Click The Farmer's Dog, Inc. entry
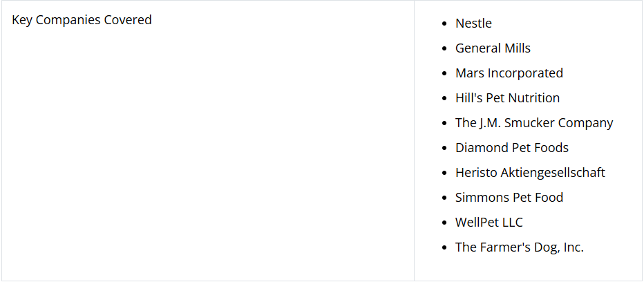Image resolution: width=644 pixels, height=282 pixels. click(x=519, y=247)
